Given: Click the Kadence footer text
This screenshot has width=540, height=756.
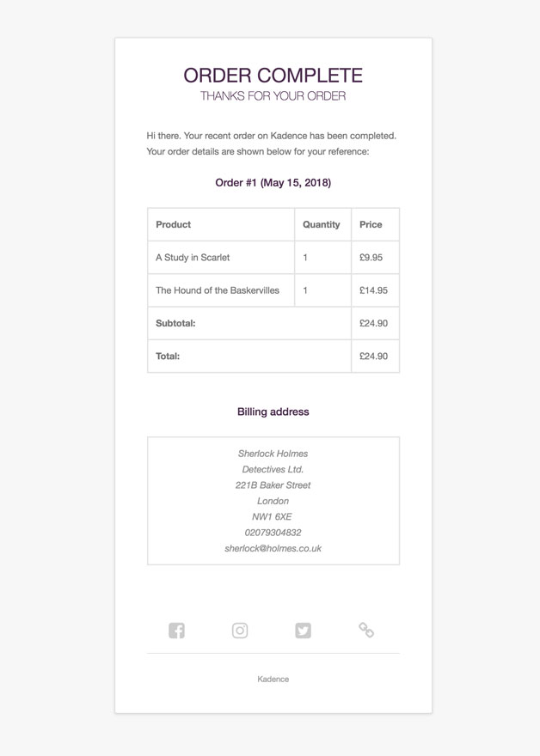Looking at the screenshot, I should (x=273, y=679).
